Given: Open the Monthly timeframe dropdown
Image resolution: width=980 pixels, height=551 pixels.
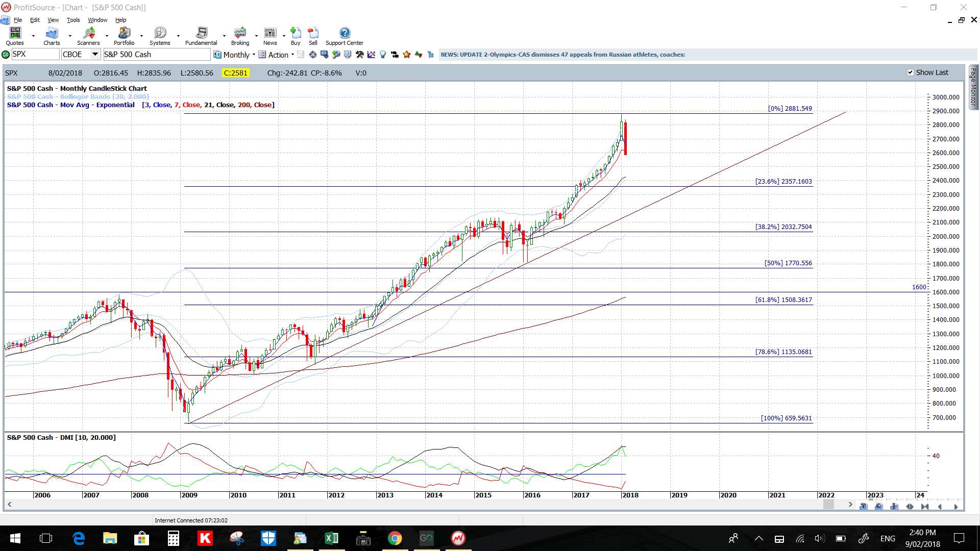Looking at the screenshot, I should (235, 55).
